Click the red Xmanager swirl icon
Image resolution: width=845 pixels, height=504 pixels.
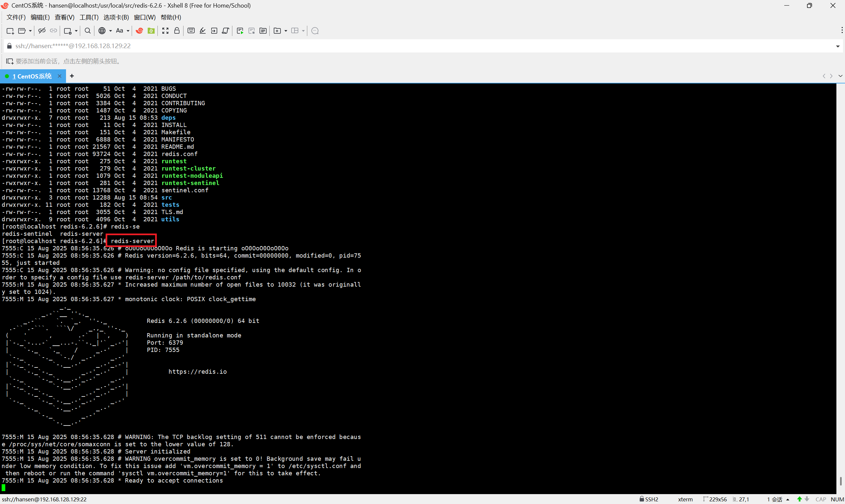[139, 31]
